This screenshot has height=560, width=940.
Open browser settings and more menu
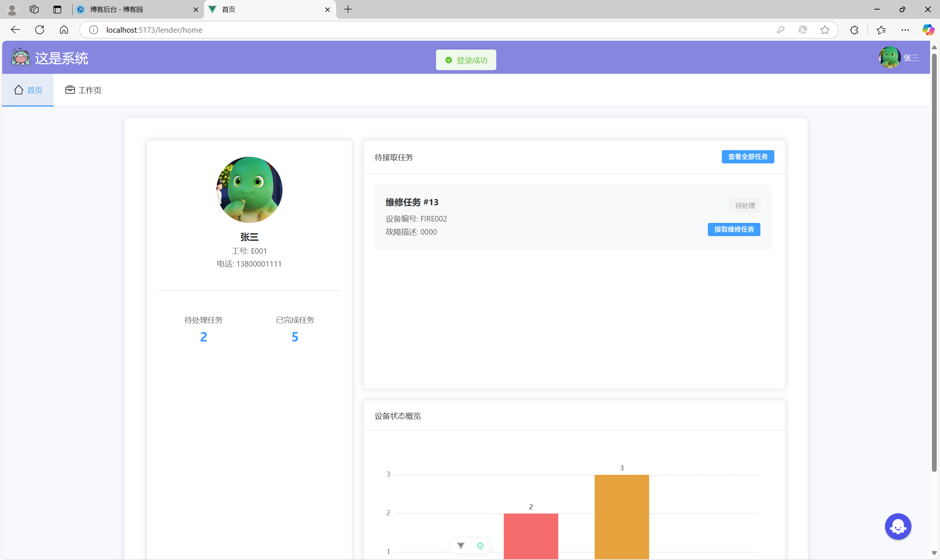pos(905,30)
